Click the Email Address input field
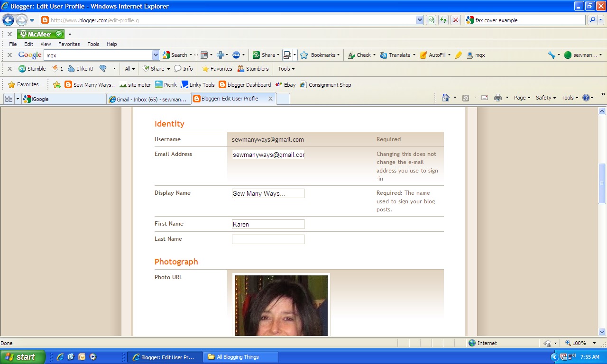Image resolution: width=607 pixels, height=364 pixels. (268, 155)
